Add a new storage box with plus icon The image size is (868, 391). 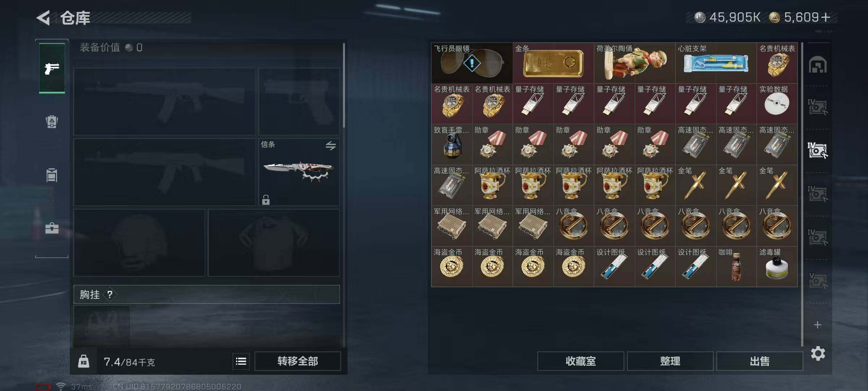coord(817,325)
